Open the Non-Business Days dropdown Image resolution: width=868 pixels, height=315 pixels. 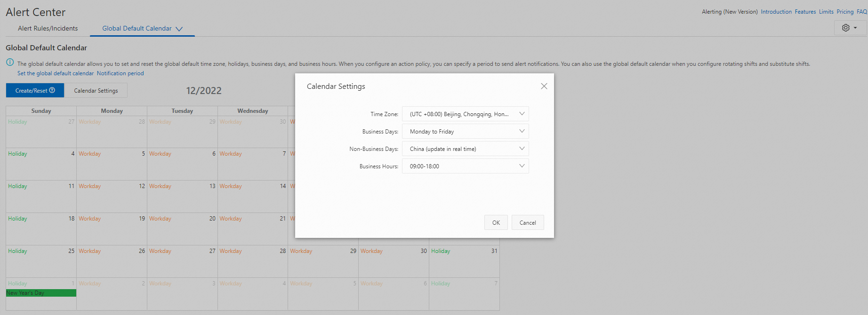point(465,149)
